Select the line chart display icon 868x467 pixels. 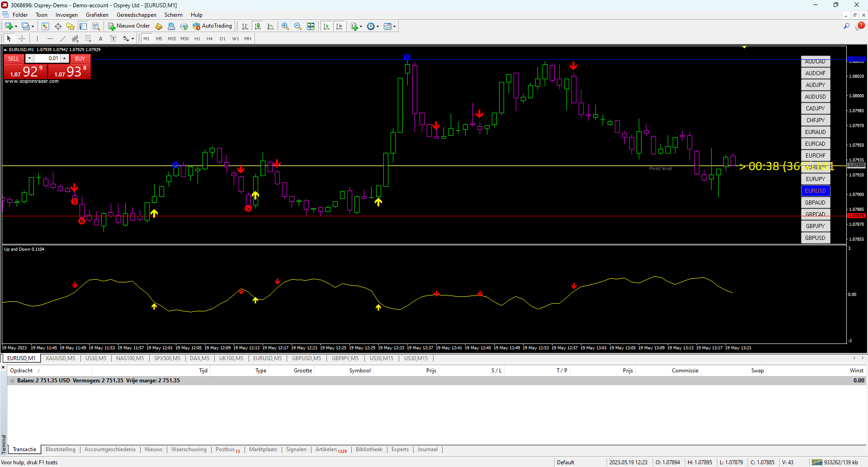(x=270, y=26)
